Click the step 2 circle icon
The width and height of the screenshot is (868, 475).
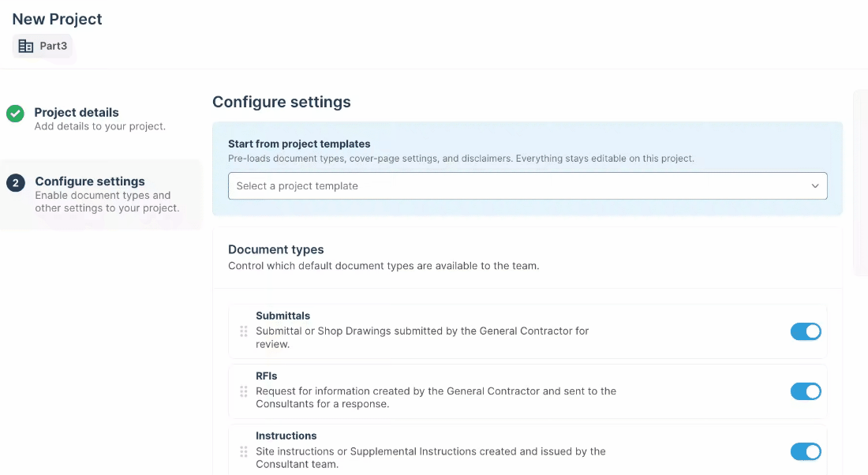[16, 183]
